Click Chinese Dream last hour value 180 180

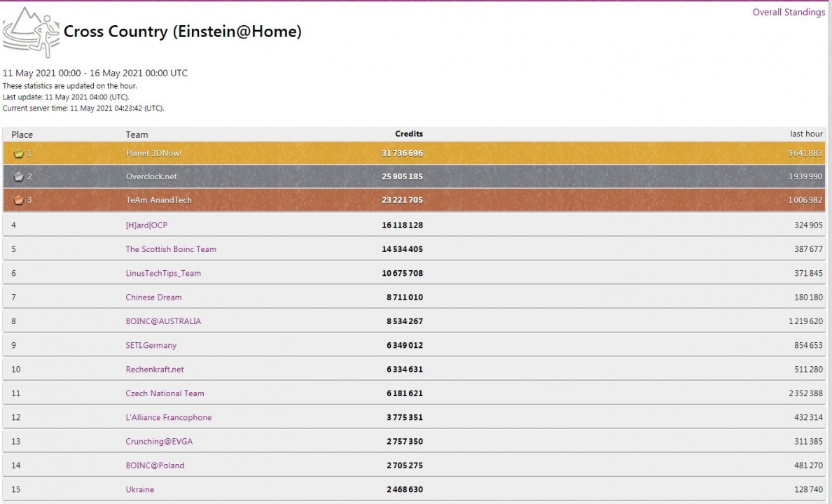809,297
